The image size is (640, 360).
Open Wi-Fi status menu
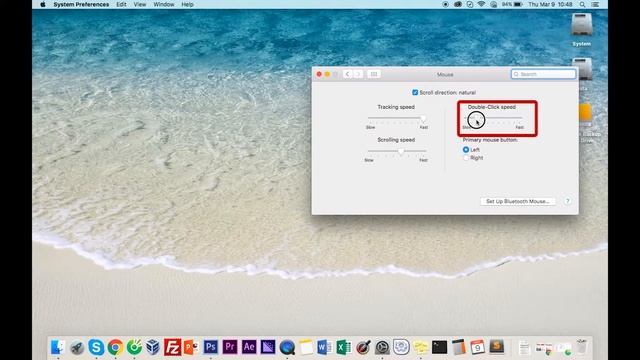(482, 4)
